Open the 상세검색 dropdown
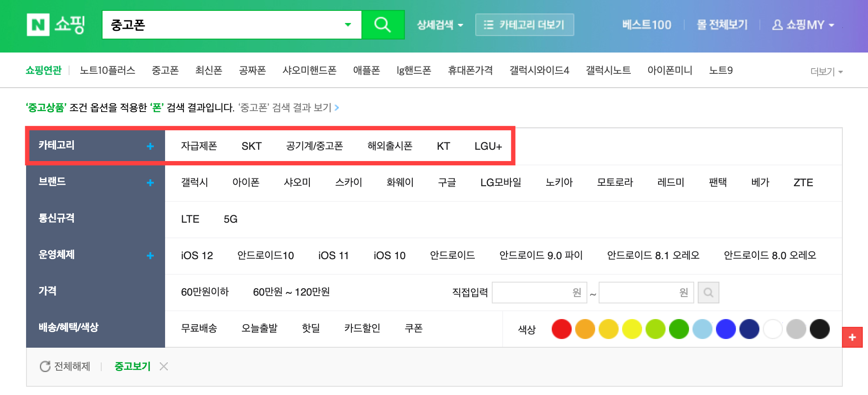This screenshot has width=868, height=395. tap(440, 25)
